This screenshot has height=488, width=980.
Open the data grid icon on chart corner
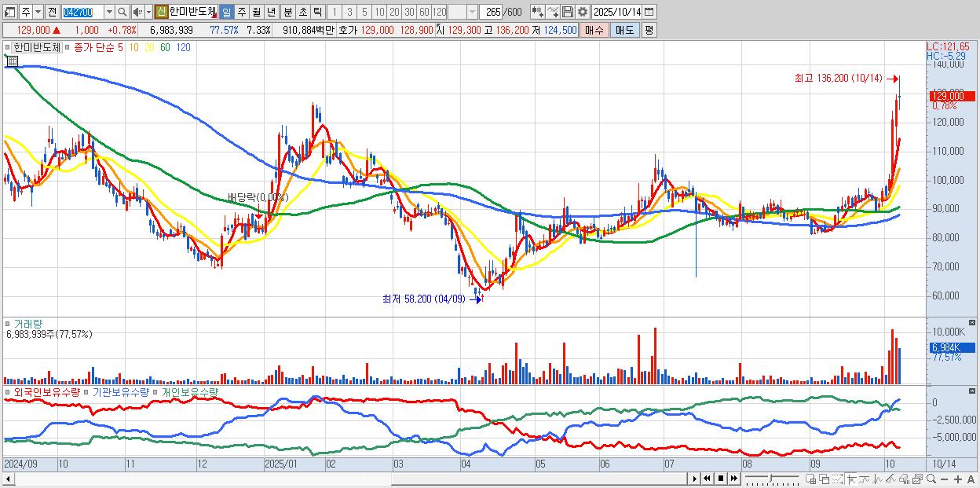(13, 61)
